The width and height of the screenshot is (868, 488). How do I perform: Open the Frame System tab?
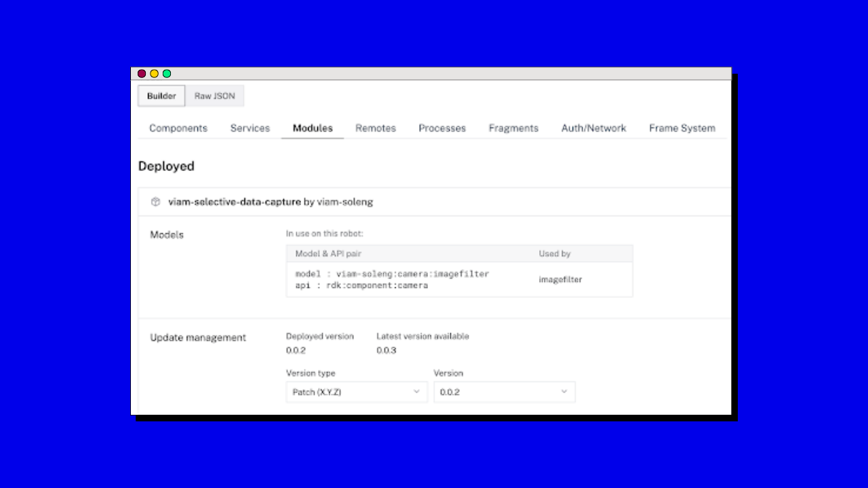coord(682,128)
